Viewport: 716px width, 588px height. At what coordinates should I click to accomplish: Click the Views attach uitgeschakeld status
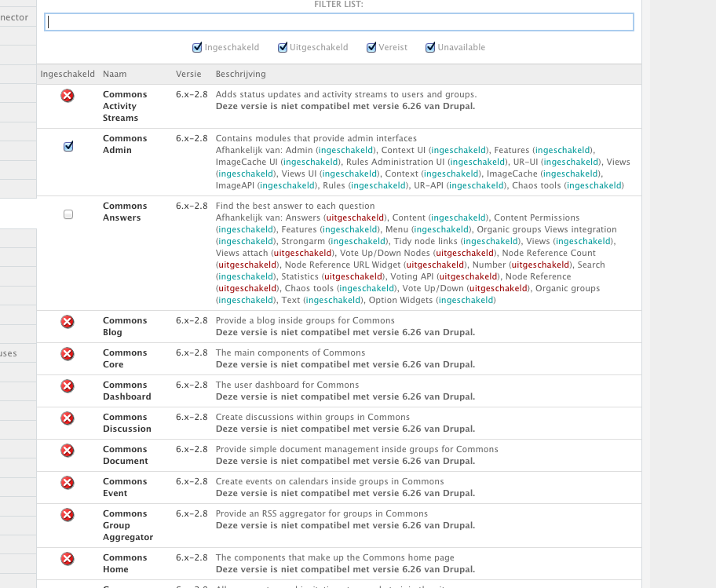(x=303, y=253)
